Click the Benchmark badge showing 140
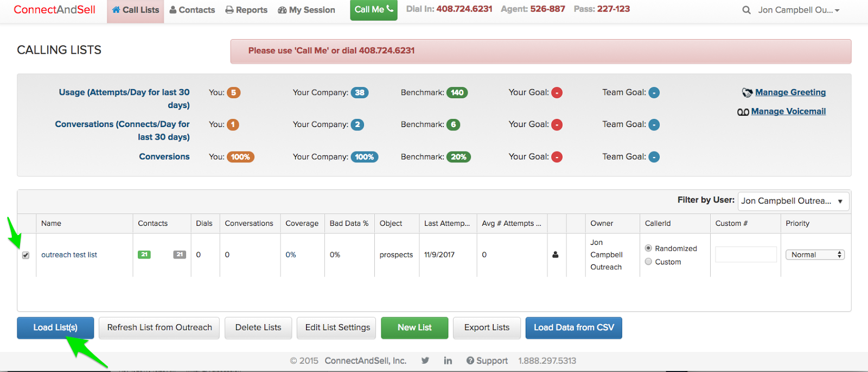 tap(457, 93)
